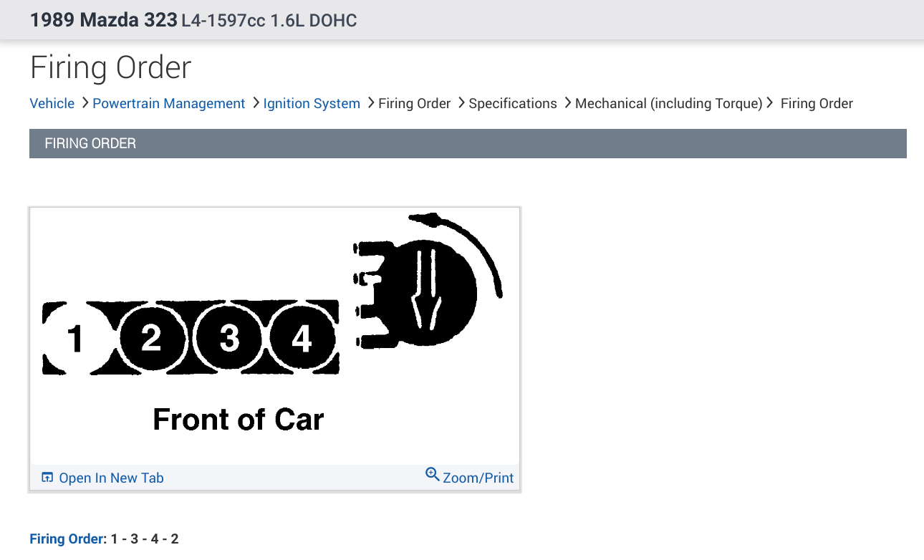This screenshot has height=560, width=924.
Task: Select Mechanical (including Torque) breadcrumb text
Action: click(x=669, y=103)
